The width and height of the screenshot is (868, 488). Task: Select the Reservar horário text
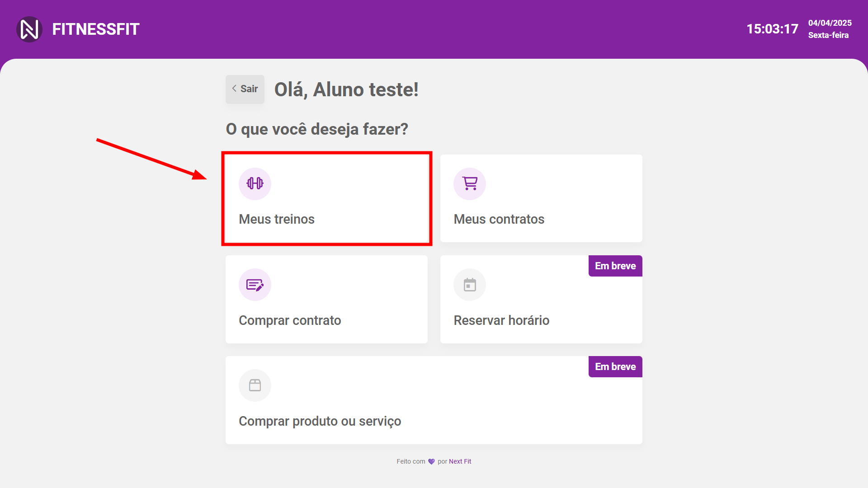pyautogui.click(x=501, y=320)
